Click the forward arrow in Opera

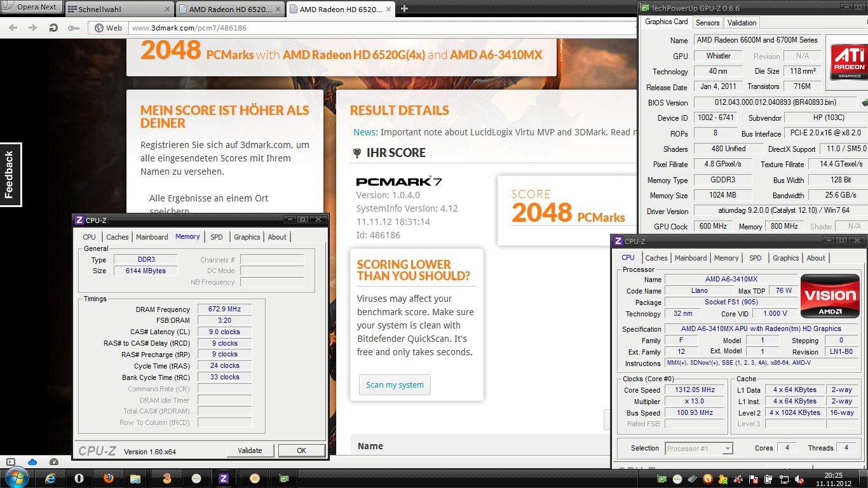(x=31, y=27)
